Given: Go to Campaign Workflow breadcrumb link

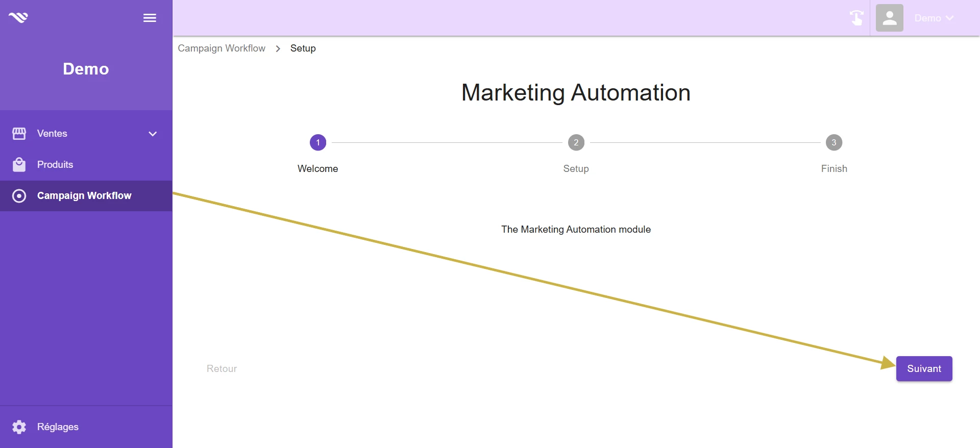Looking at the screenshot, I should pos(222,48).
